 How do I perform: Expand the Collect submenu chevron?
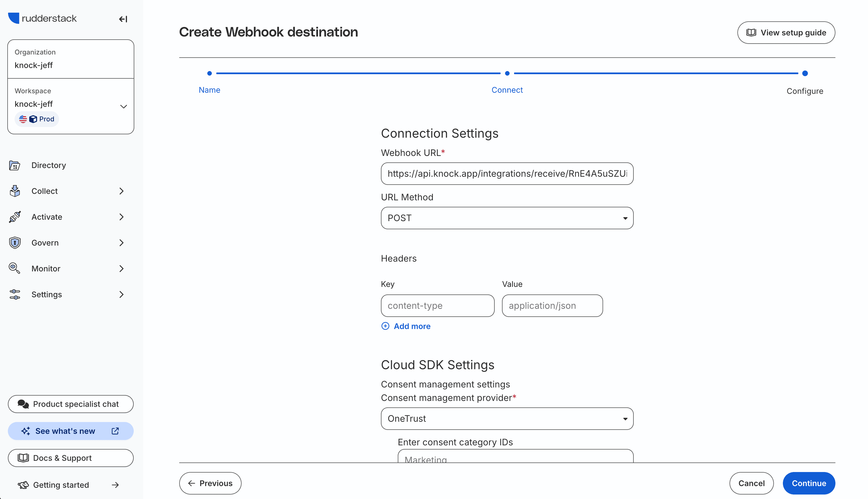coord(122,191)
